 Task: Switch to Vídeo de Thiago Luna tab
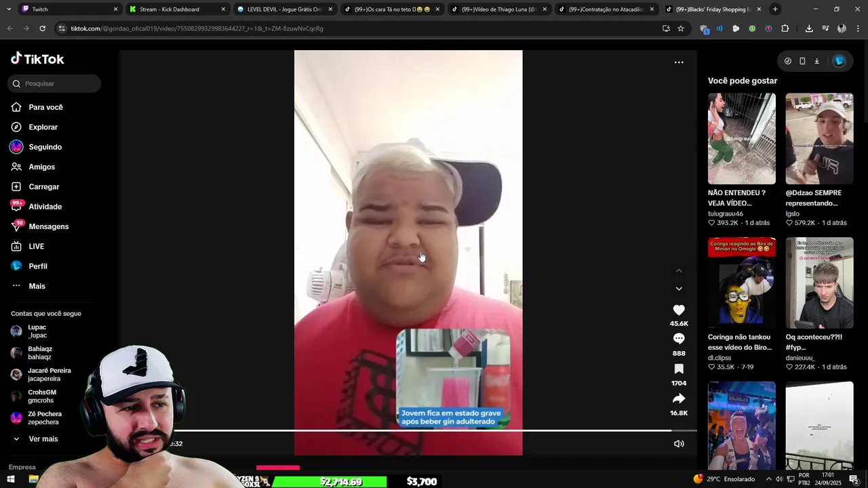(x=498, y=9)
